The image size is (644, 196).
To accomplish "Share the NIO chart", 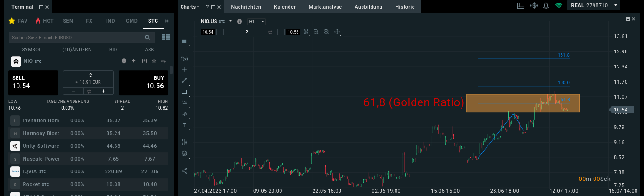I will coord(184,170).
